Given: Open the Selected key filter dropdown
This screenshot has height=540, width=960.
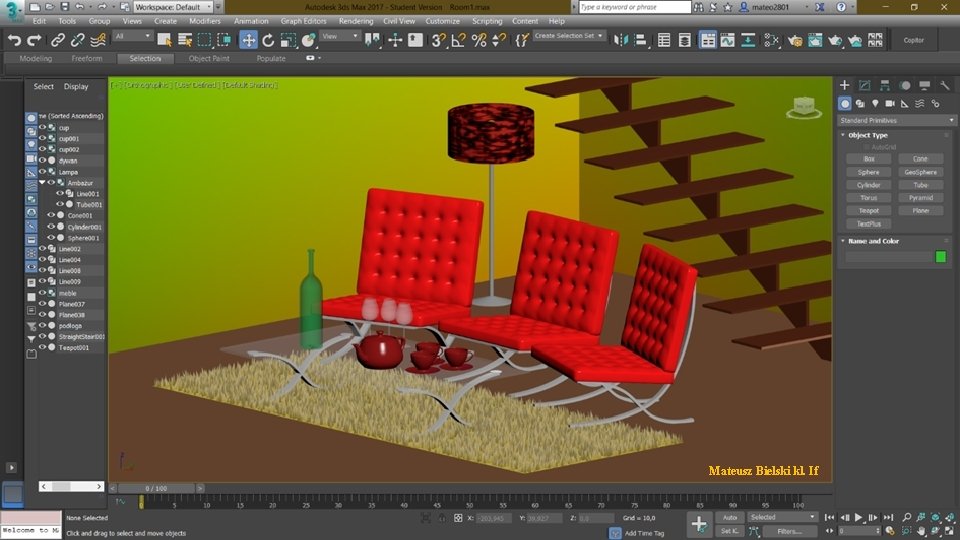Looking at the screenshot, I should [x=782, y=517].
